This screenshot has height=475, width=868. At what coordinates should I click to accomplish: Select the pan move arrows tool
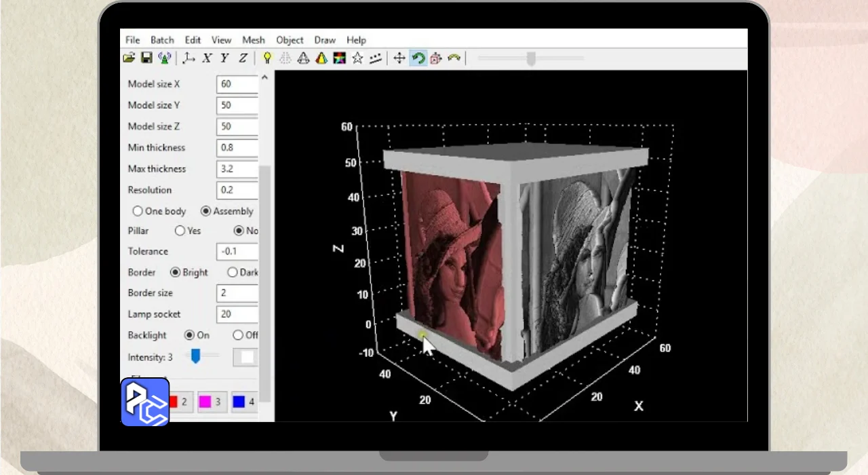(x=399, y=58)
